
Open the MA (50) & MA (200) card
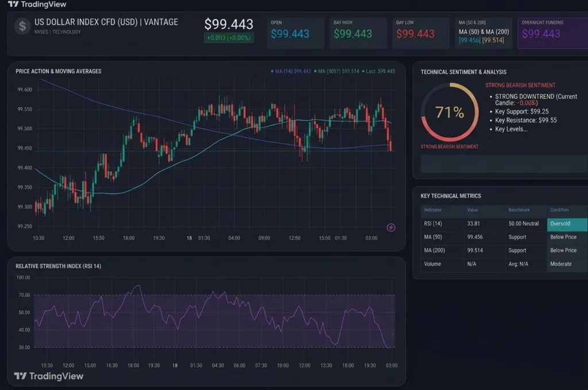pyautogui.click(x=483, y=33)
